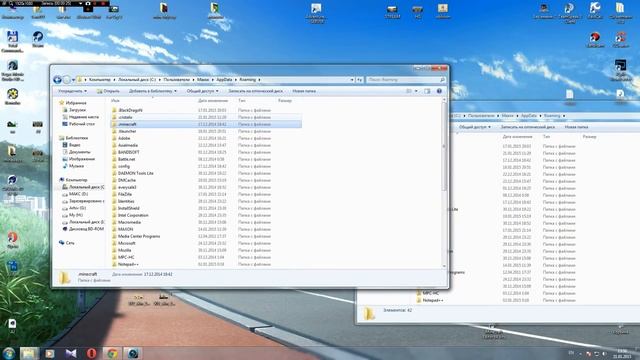This screenshot has height=360, width=640.
Task: Select the Media Center Programs folder
Action: point(139,236)
